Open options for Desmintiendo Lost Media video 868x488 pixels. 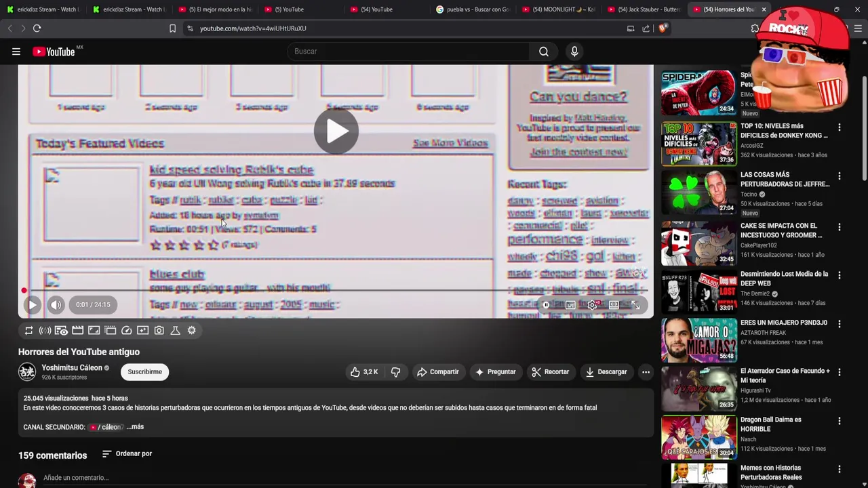coord(839,275)
